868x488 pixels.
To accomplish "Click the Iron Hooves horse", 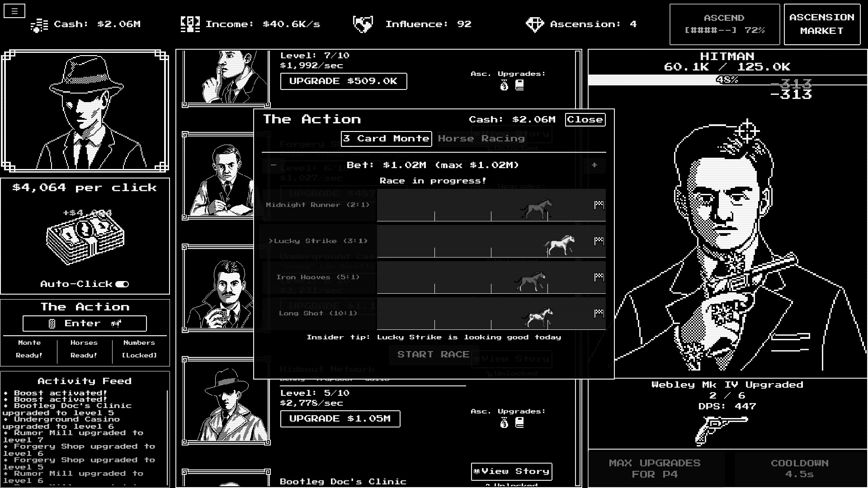I will [530, 281].
